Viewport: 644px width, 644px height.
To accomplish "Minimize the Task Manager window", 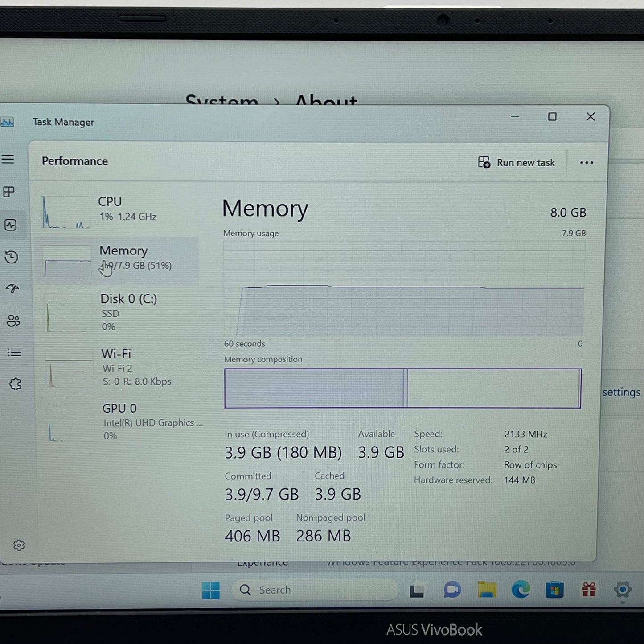I will (515, 116).
